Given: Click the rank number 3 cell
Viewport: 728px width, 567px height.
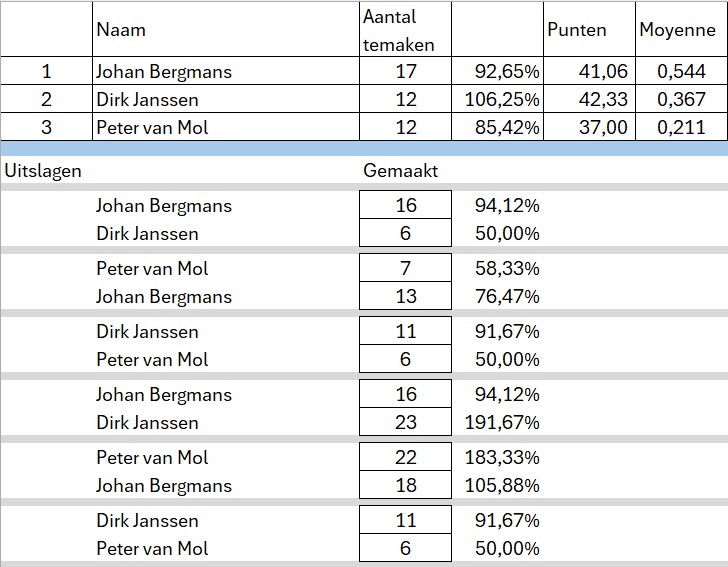Looking at the screenshot, I should tap(46, 127).
